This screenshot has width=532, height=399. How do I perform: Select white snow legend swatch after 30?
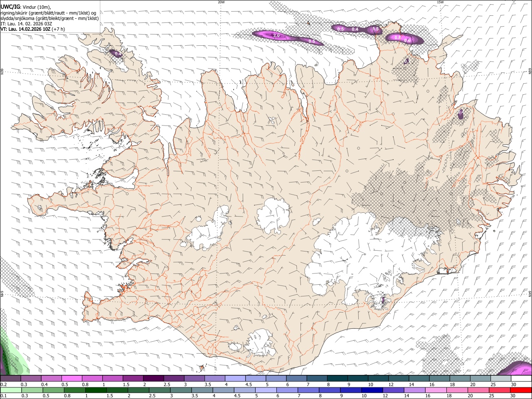[521, 378]
